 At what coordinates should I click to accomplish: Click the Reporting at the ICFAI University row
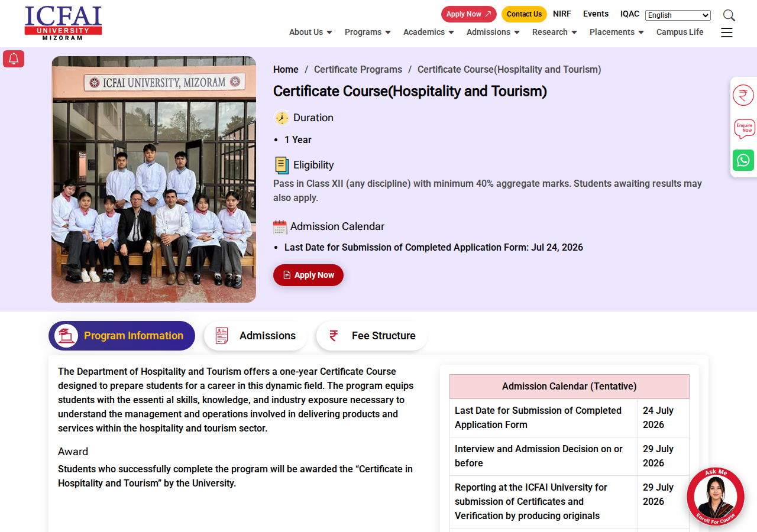pyautogui.click(x=570, y=502)
